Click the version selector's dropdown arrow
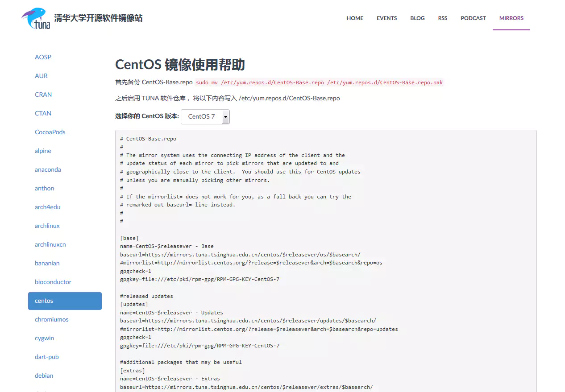This screenshot has width=565, height=392. point(225,116)
